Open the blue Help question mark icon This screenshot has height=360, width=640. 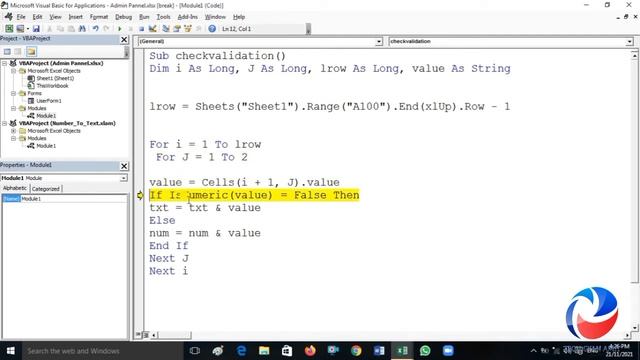[x=212, y=29]
